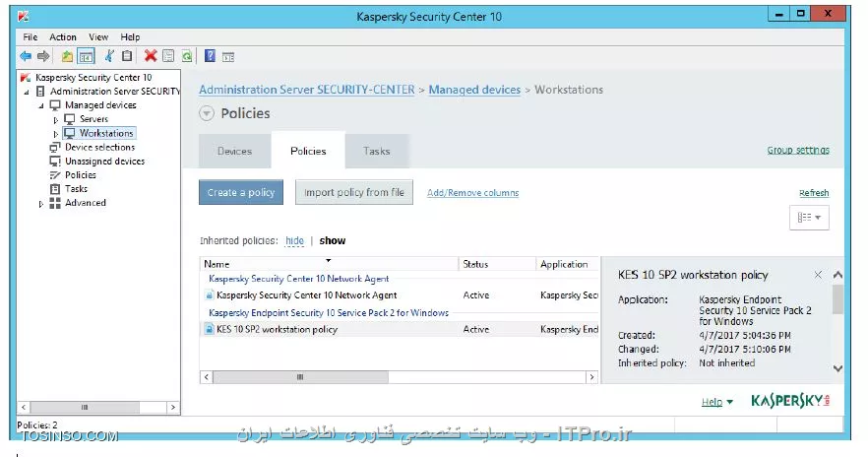This screenshot has width=868, height=457.
Task: Click console tree scroll left arrow
Action: (x=24, y=407)
